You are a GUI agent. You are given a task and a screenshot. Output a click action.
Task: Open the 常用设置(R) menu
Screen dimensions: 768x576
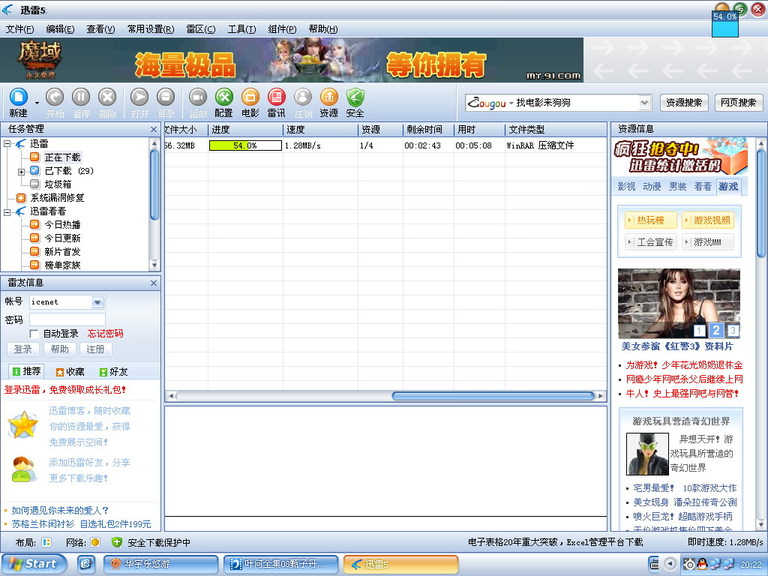(x=150, y=29)
